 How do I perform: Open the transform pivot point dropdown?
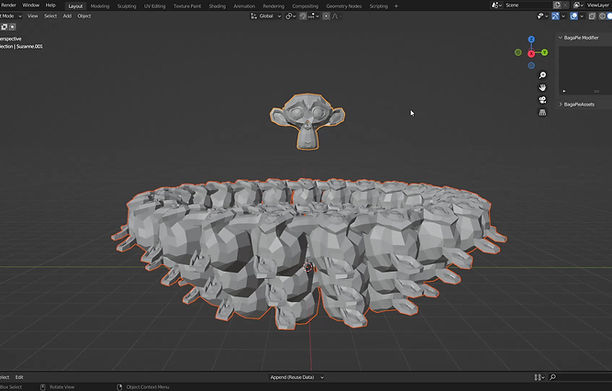290,16
